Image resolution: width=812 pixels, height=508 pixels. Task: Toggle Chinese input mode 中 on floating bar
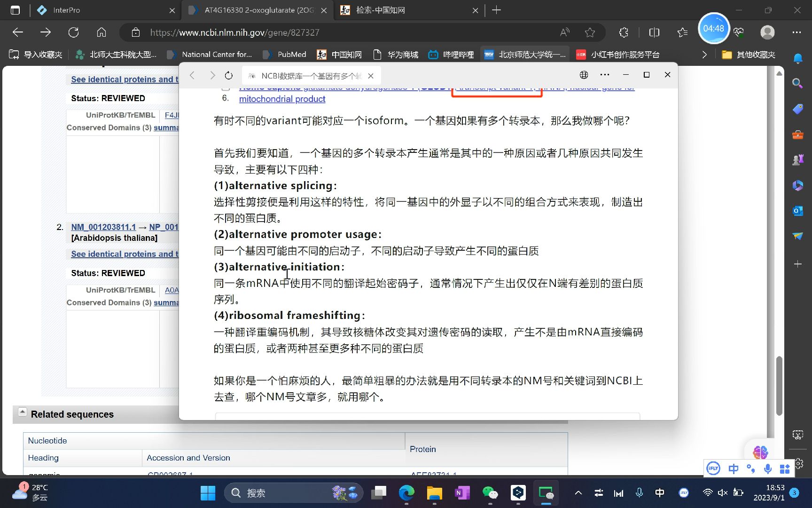pos(733,468)
